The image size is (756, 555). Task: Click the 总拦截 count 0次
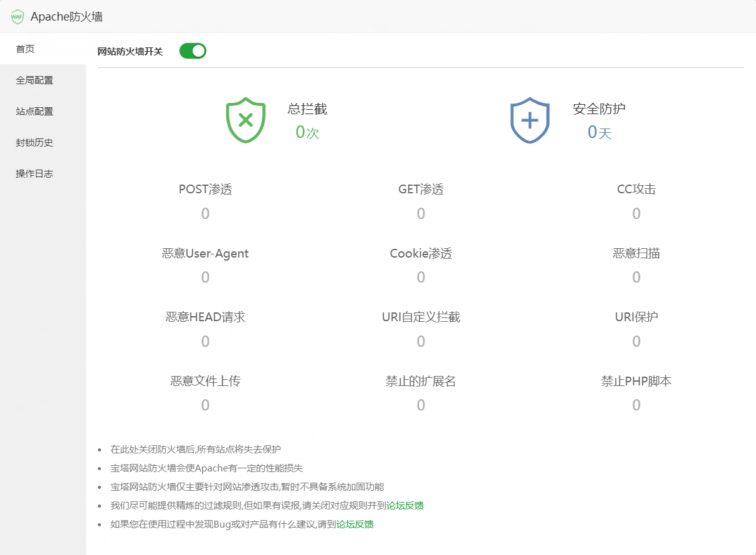(307, 132)
